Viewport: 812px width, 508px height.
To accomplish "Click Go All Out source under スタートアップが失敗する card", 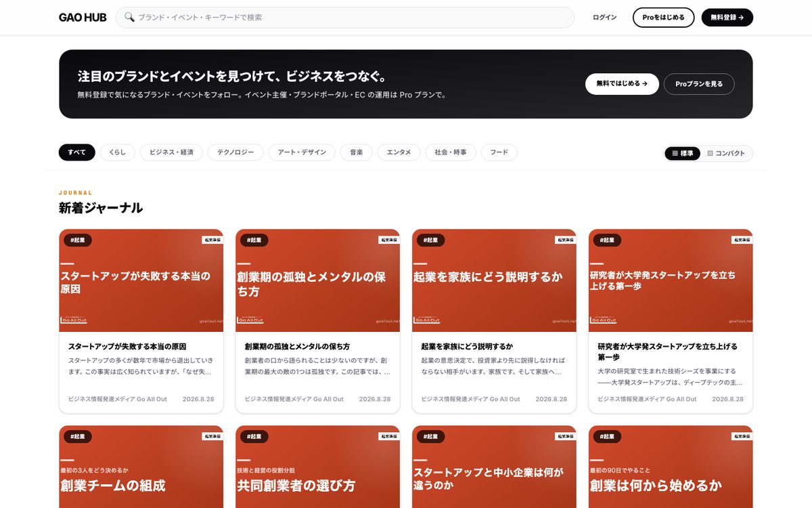I will tap(118, 399).
